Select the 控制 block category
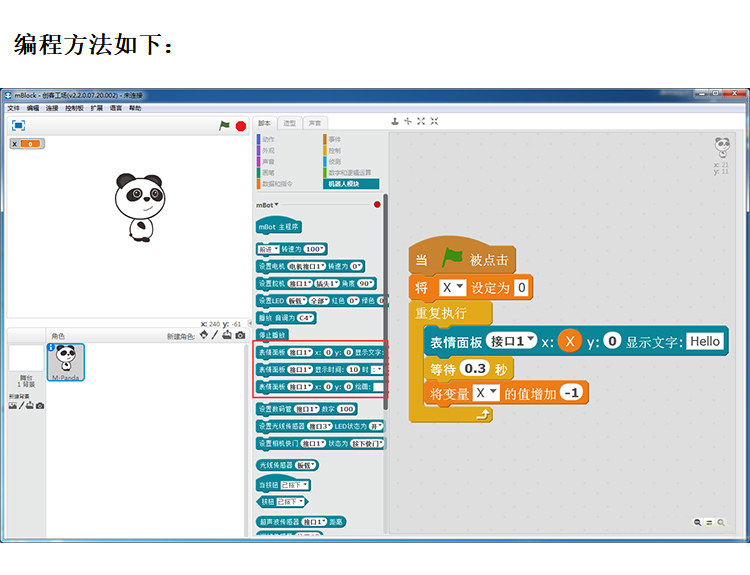 (x=334, y=150)
